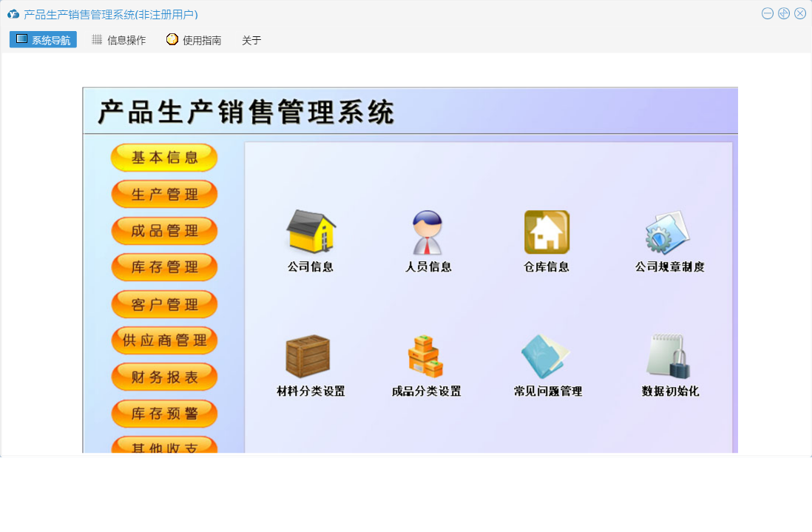Open the 材料分类设置 wooden crate icon

pyautogui.click(x=308, y=356)
